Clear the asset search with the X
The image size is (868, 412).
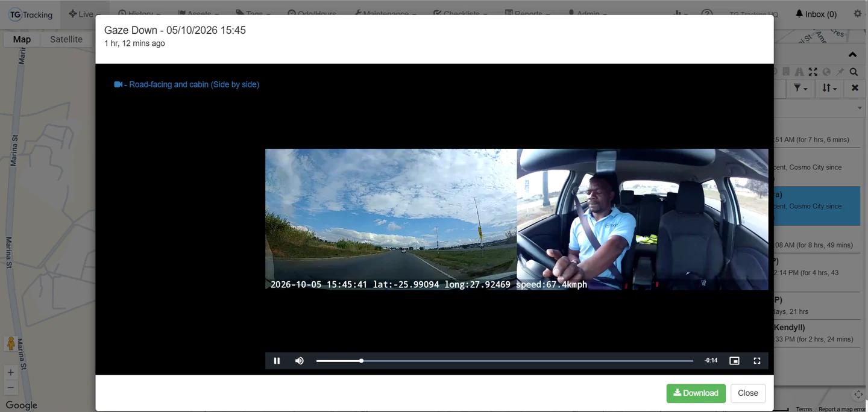(x=855, y=88)
